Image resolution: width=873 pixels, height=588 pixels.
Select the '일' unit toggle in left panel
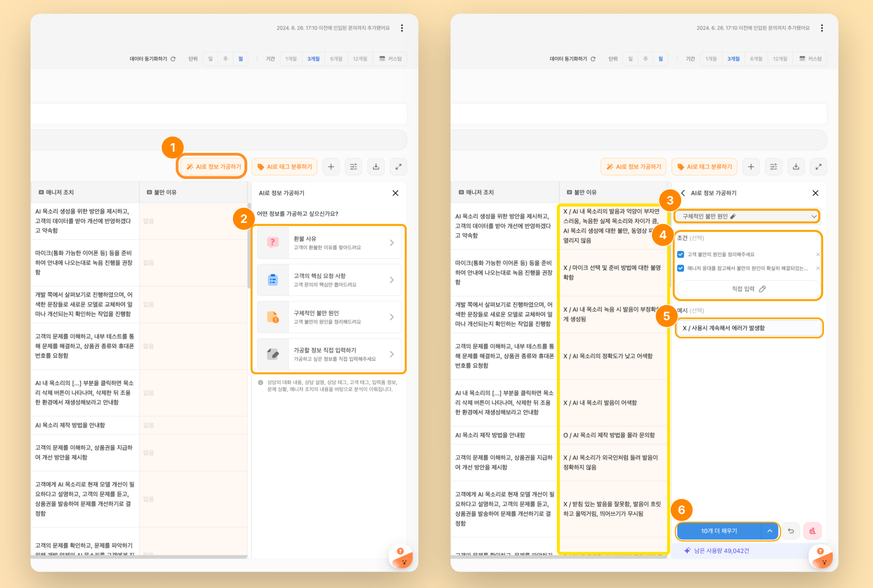[x=210, y=59]
